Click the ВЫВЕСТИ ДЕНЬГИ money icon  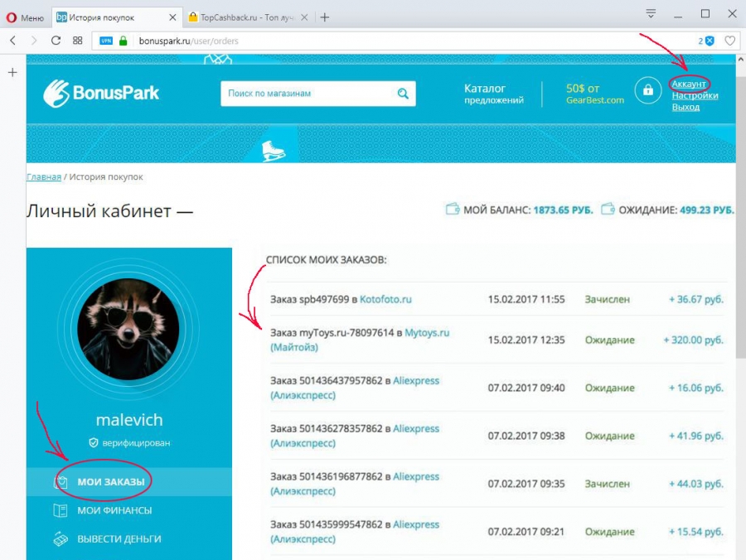(61, 539)
